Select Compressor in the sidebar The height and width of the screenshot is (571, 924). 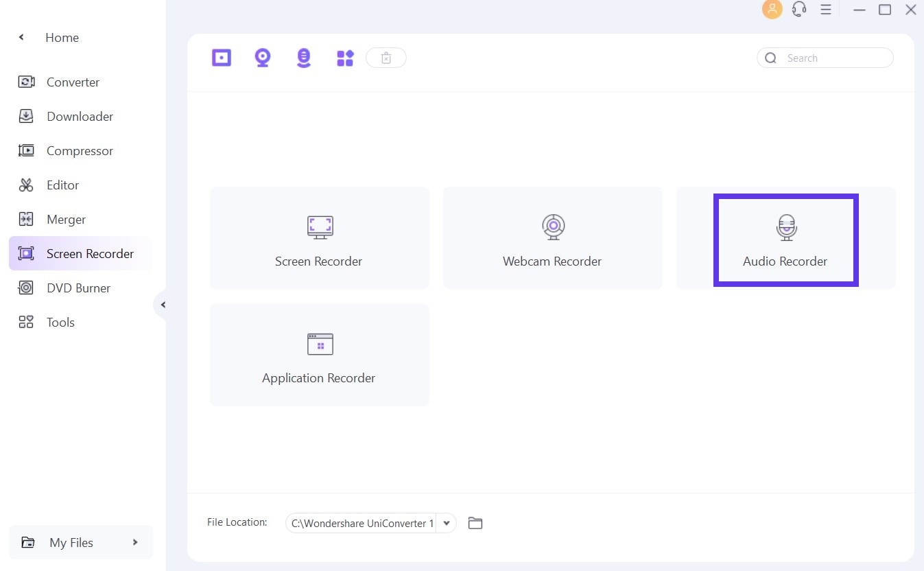pos(80,151)
